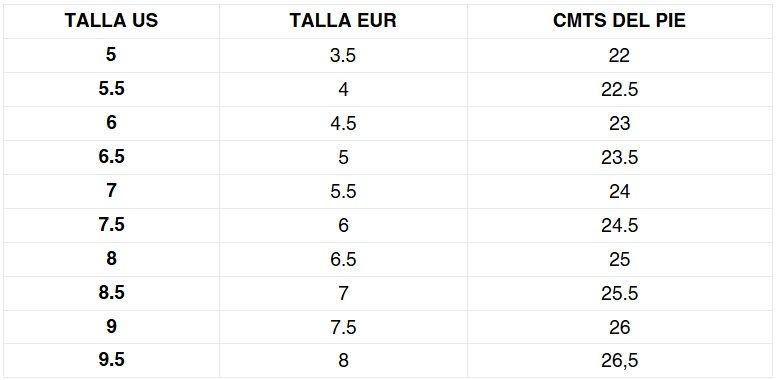Select the 23.5 centimeters cell
The image size is (776, 380).
pyautogui.click(x=619, y=157)
